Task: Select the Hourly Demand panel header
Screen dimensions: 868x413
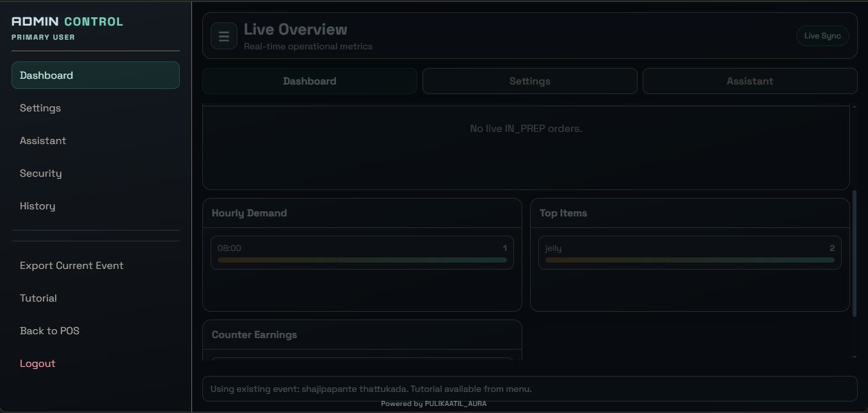Action: (x=249, y=213)
